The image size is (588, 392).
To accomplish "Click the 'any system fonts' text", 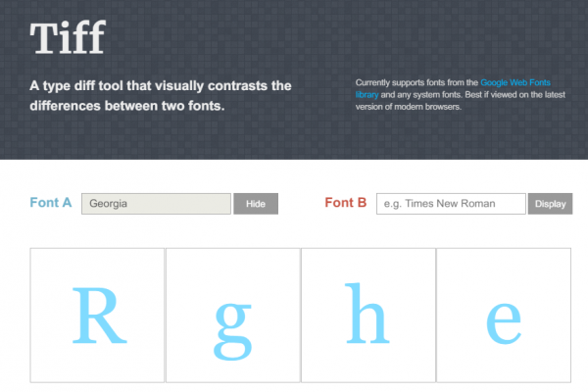I will pyautogui.click(x=421, y=95).
